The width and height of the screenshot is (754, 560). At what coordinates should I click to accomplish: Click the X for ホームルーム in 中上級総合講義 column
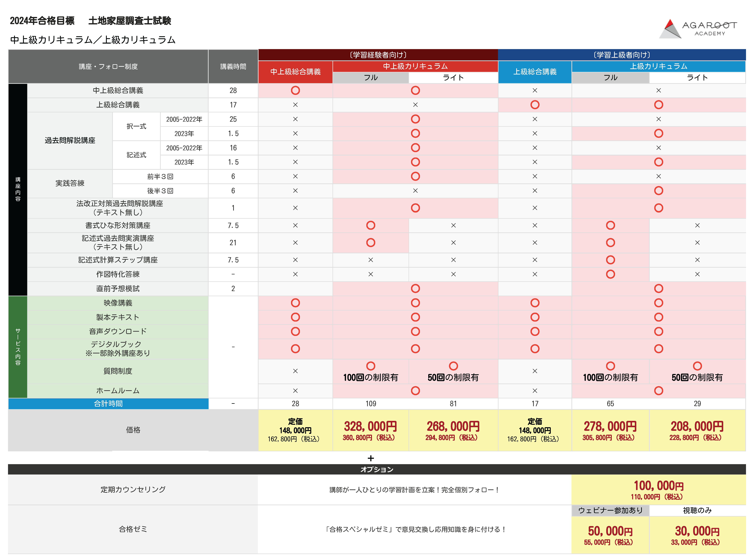[295, 391]
